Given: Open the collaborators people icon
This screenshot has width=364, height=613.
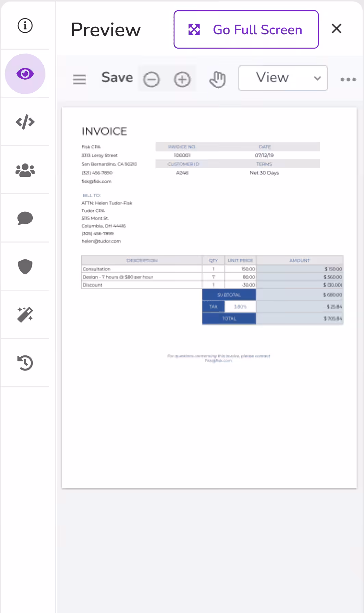Looking at the screenshot, I should [x=25, y=170].
